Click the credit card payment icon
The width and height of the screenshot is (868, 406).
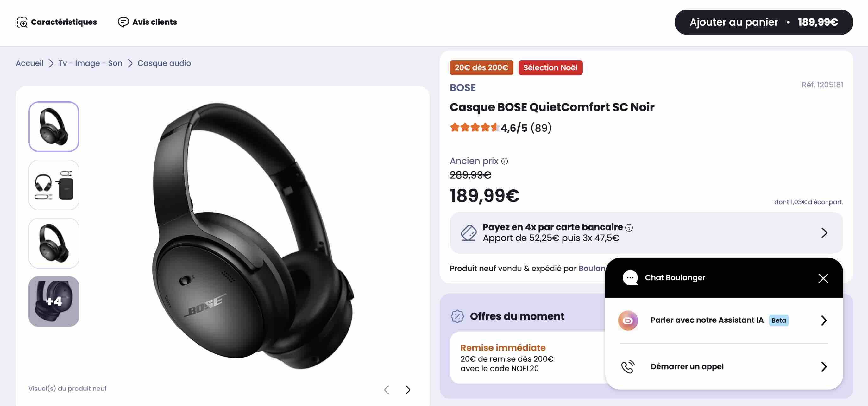[469, 233]
